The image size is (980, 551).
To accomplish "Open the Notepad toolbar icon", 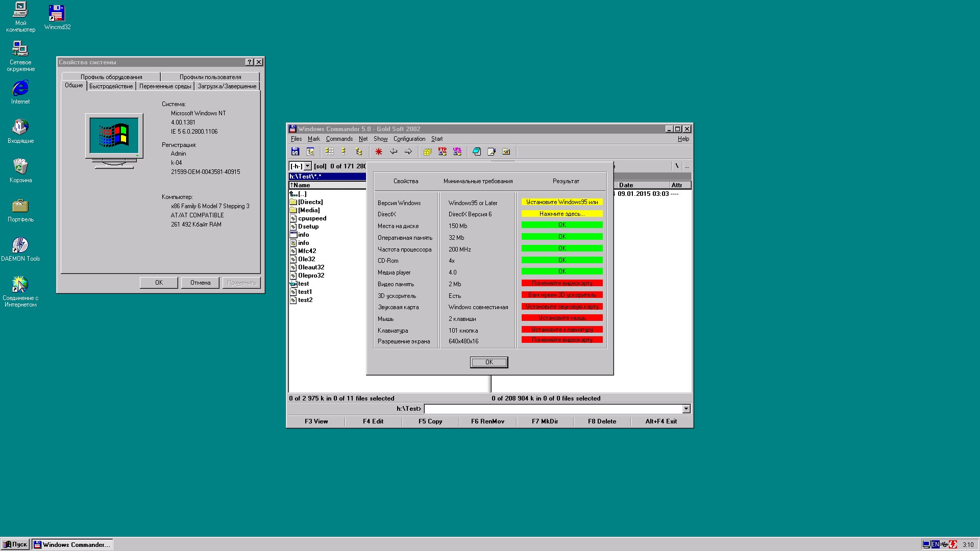I will point(492,152).
